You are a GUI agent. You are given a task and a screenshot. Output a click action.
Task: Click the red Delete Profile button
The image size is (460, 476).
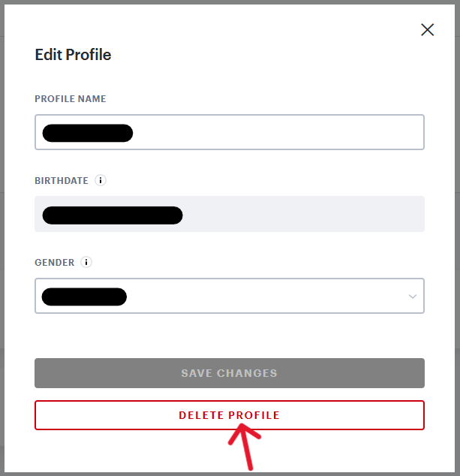tap(229, 415)
